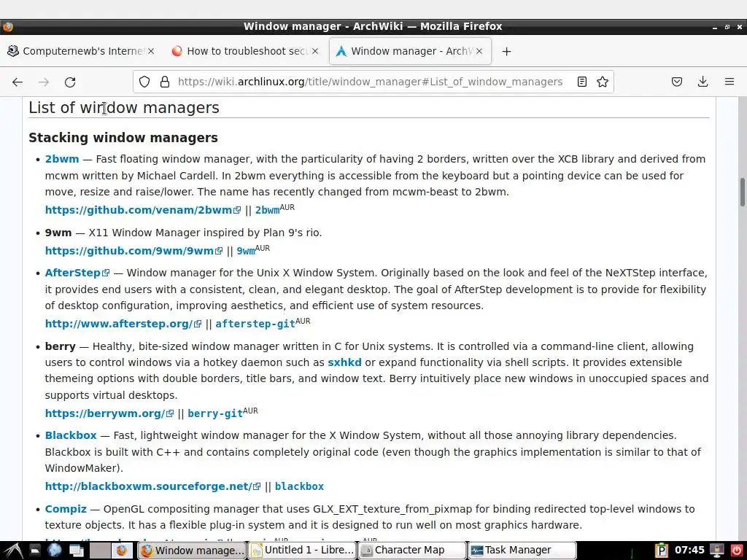The image size is (747, 560).
Task: Close the Window manager - ArchWiki tab
Action: [479, 51]
